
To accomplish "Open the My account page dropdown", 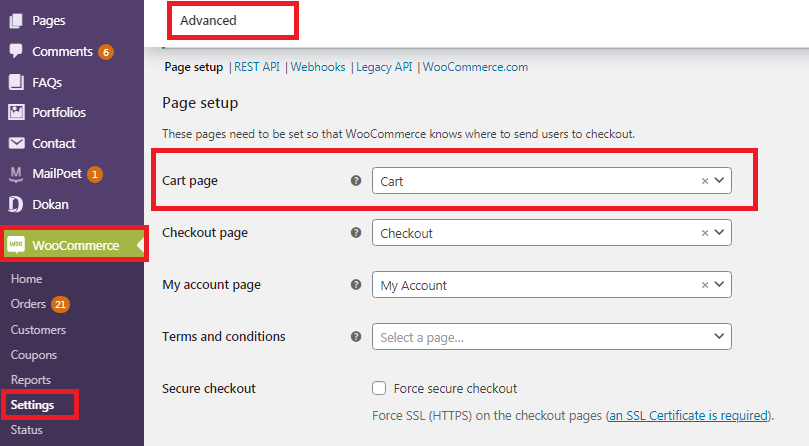I will tap(552, 284).
